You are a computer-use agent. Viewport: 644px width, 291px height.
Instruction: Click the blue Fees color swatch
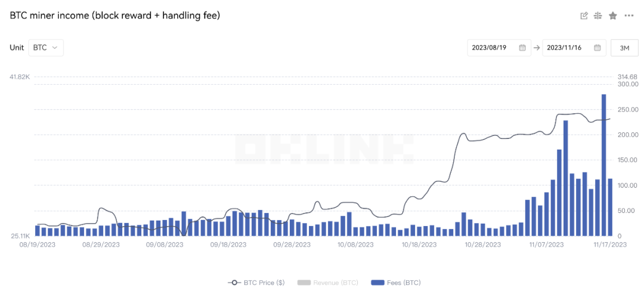pos(378,283)
